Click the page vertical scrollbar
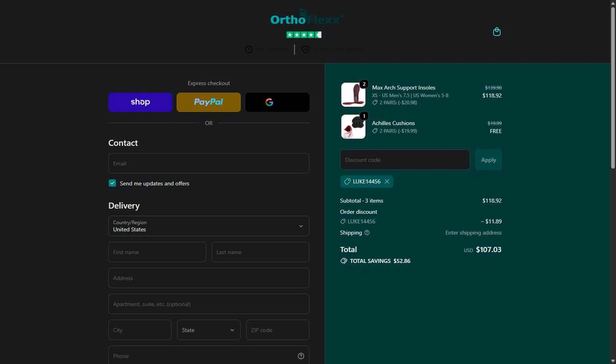The width and height of the screenshot is (616, 364). pos(613,88)
